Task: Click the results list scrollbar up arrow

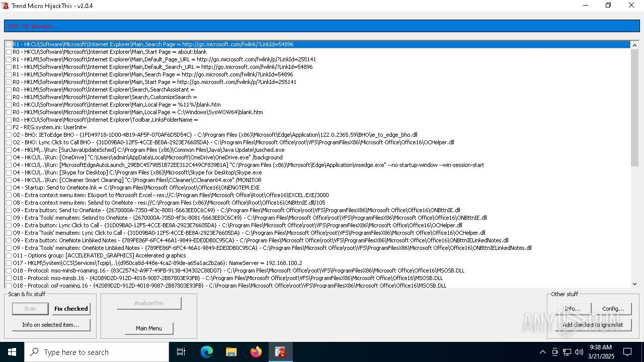Action: tap(634, 45)
